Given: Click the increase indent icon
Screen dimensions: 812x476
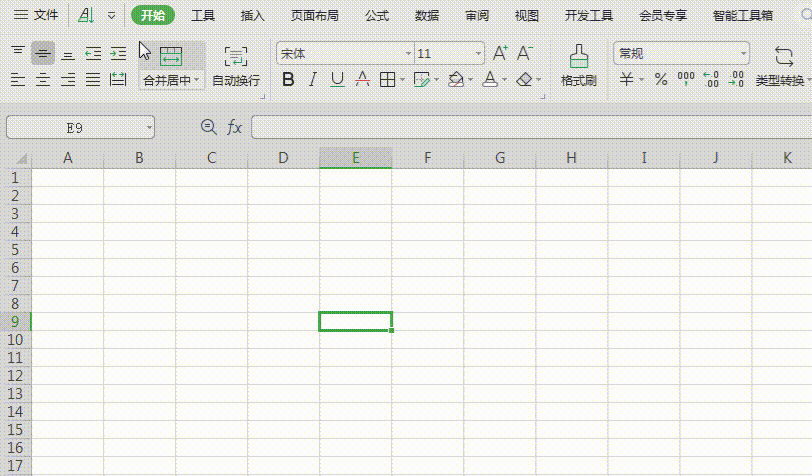Looking at the screenshot, I should 118,54.
